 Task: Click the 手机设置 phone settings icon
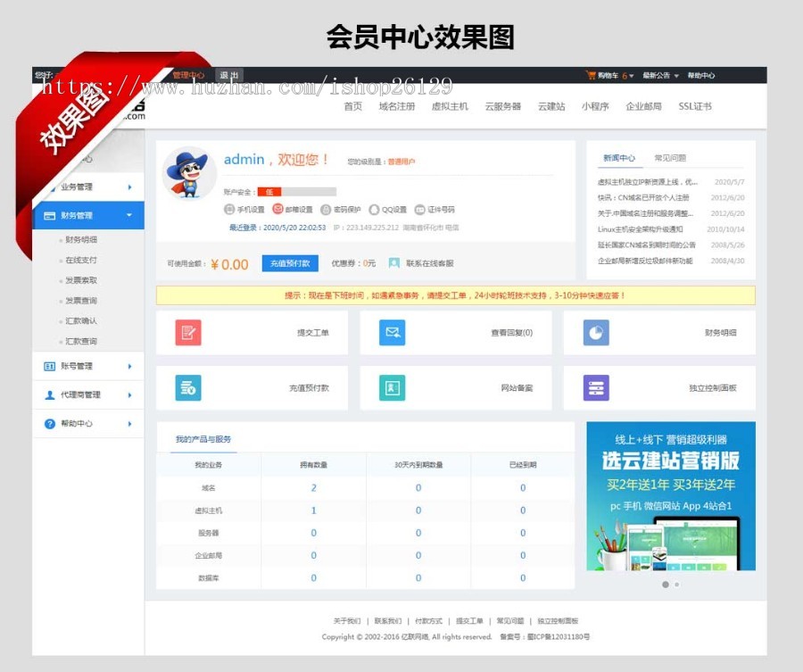point(228,208)
